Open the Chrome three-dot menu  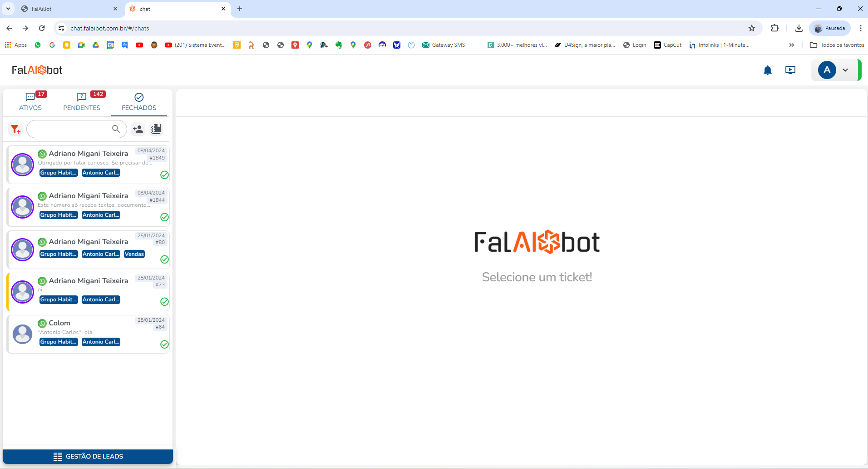point(860,28)
